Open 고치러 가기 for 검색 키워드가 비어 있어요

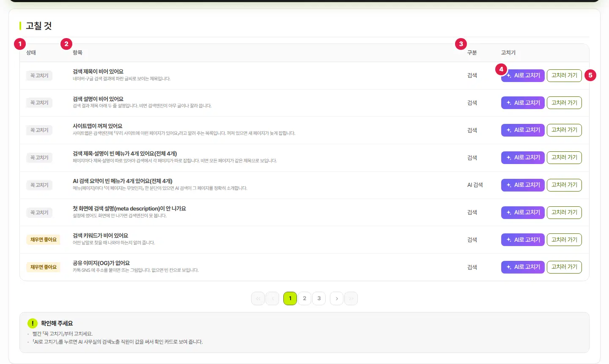click(x=564, y=240)
